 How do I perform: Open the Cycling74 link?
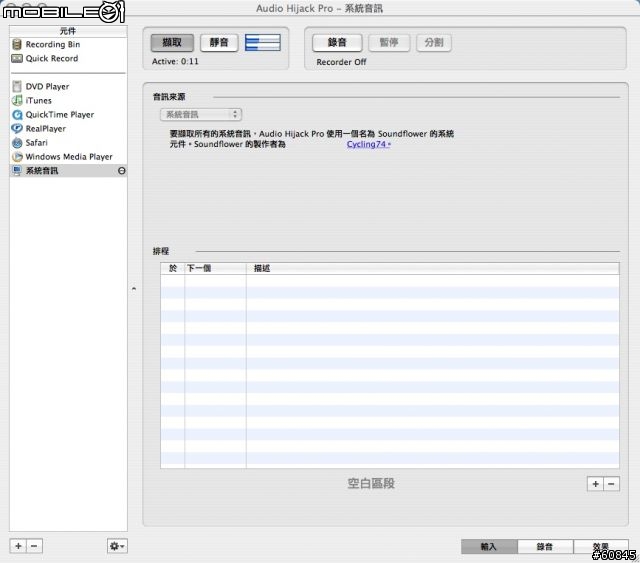tap(369, 144)
